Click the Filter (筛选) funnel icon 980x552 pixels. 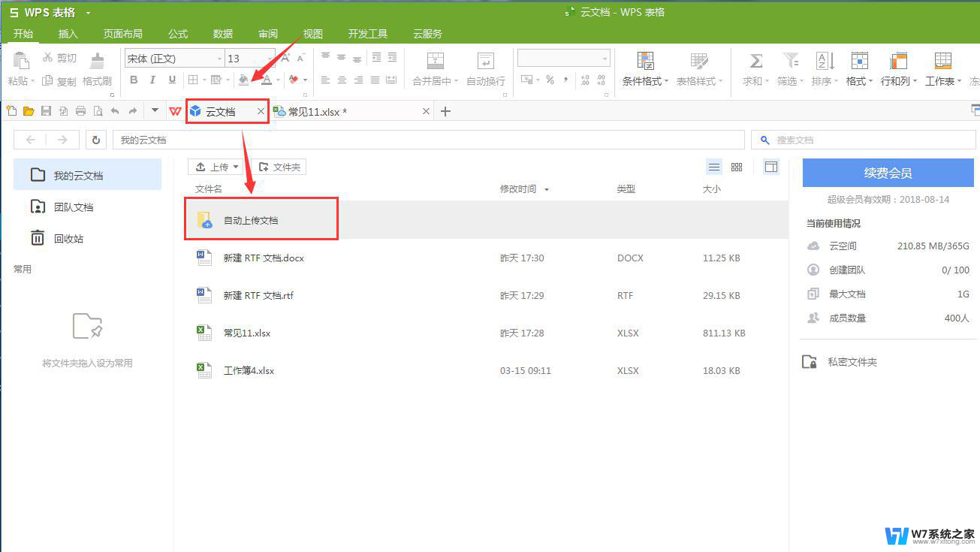tap(791, 61)
